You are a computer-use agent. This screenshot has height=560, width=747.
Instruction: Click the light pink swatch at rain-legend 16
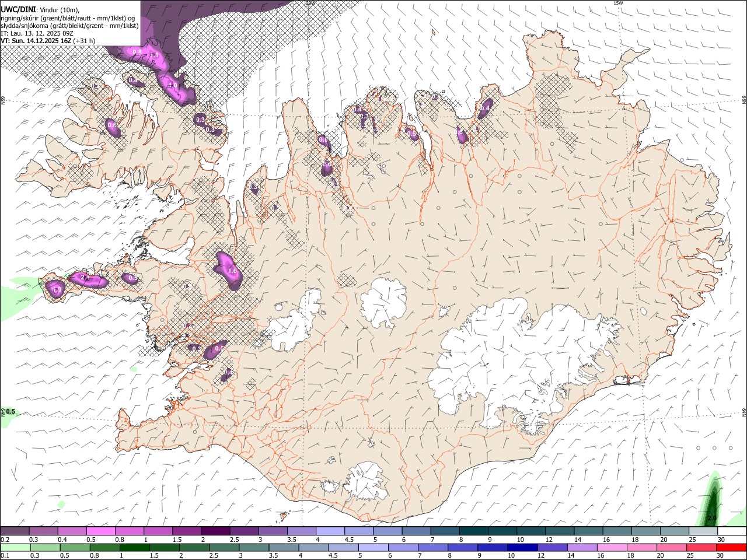(x=612, y=547)
